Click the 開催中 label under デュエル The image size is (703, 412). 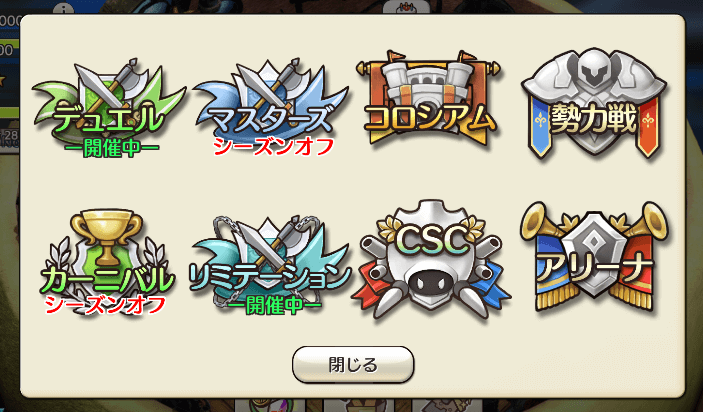[112, 149]
